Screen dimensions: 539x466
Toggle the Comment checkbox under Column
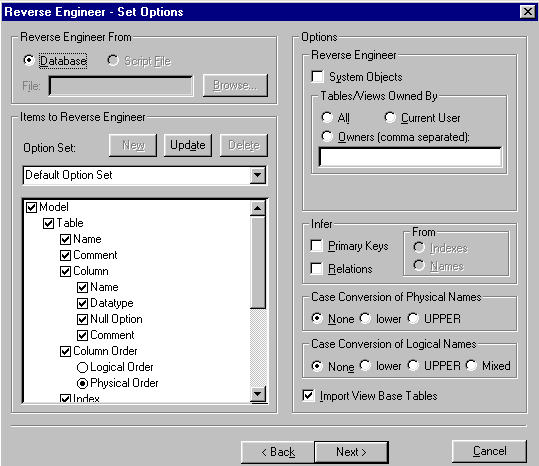point(82,335)
